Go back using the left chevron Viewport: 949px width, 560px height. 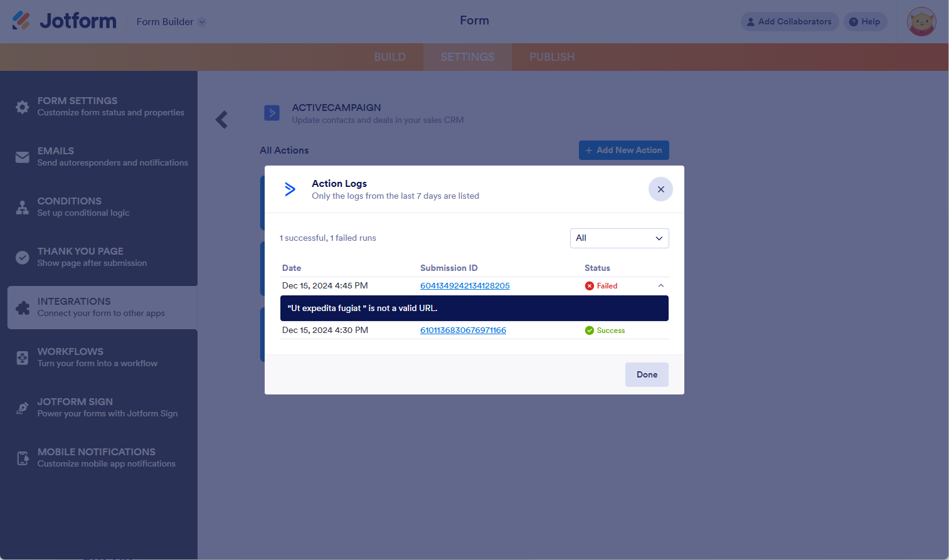pyautogui.click(x=221, y=120)
